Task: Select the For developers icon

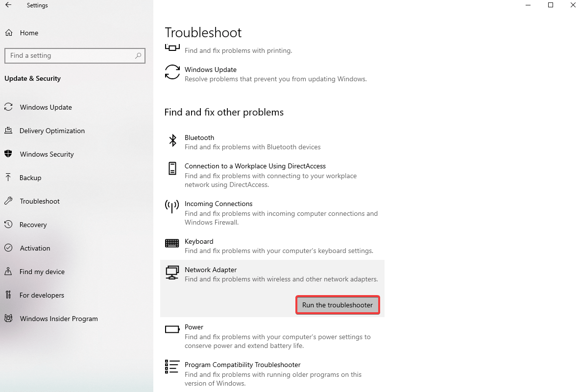Action: pos(8,295)
